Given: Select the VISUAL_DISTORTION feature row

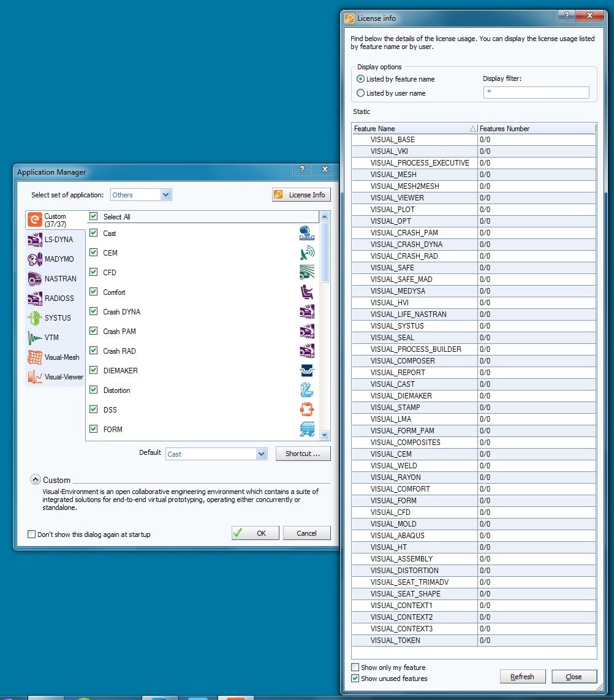Looking at the screenshot, I should 474,571.
